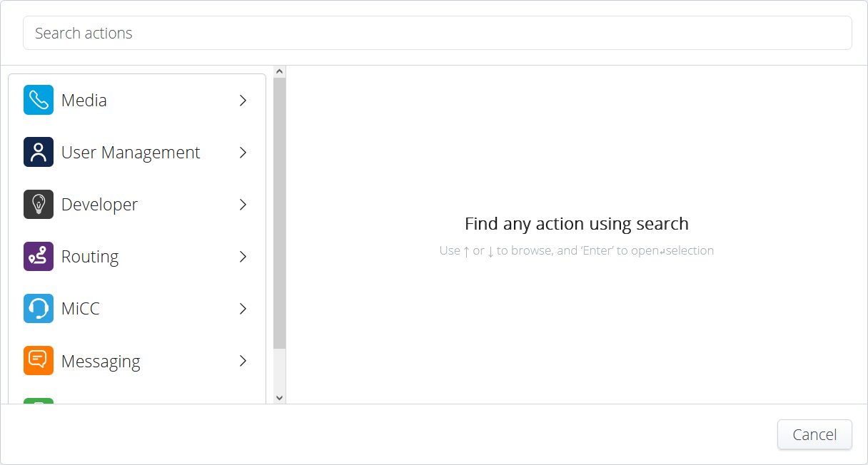The width and height of the screenshot is (868, 465).
Task: Expand the MiCC category chevron
Action: (x=243, y=309)
